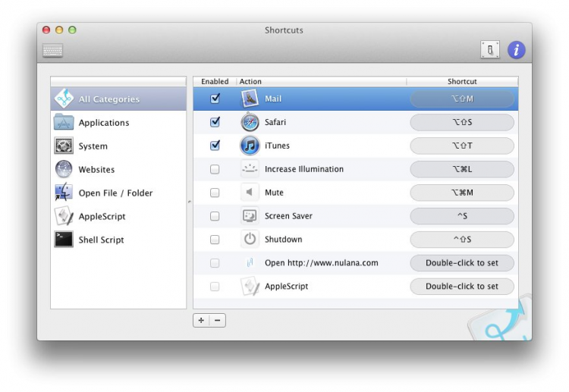The height and width of the screenshot is (392, 569).
Task: Click the Shutdown shortcut field ^⇧S
Action: [462, 240]
